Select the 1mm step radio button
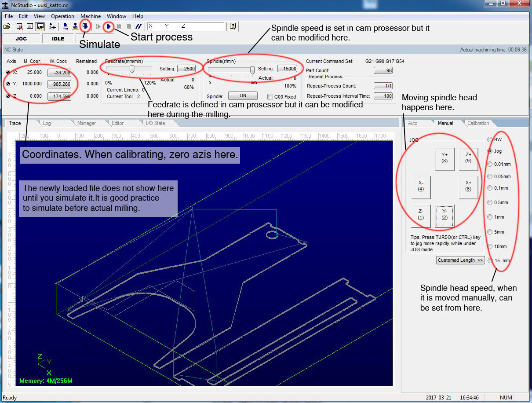Screen dimensions: 532x403 pyautogui.click(x=490, y=217)
